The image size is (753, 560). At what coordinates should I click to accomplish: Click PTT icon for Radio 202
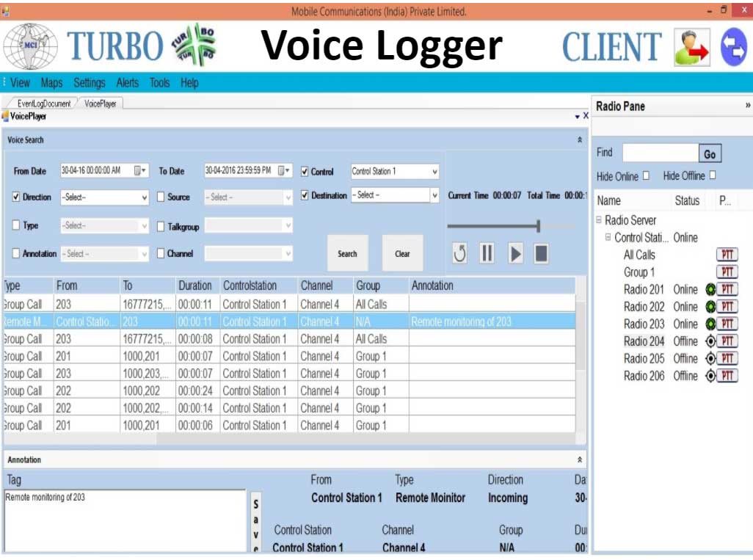tap(727, 306)
